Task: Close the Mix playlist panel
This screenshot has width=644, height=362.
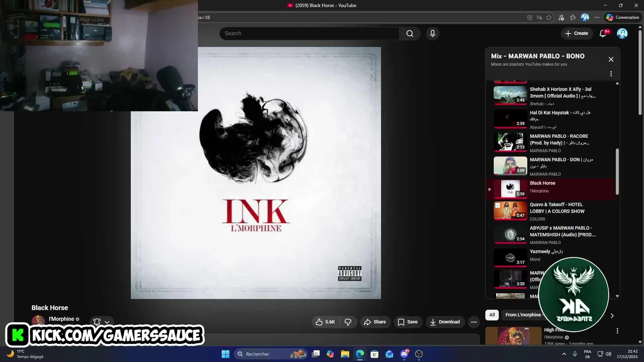Action: point(611,59)
